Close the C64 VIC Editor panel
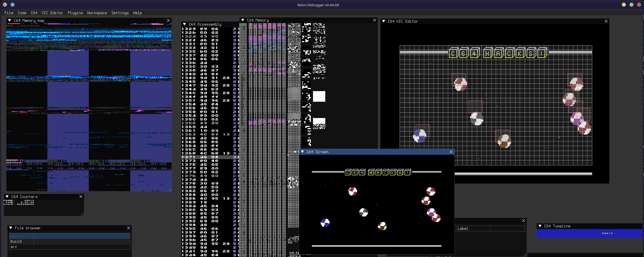644x257 pixels. click(606, 21)
